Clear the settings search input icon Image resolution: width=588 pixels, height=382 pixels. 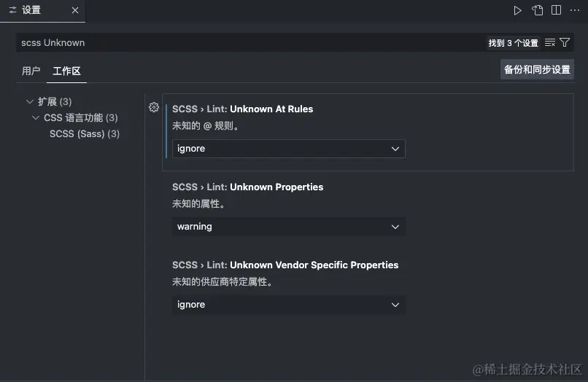(550, 43)
